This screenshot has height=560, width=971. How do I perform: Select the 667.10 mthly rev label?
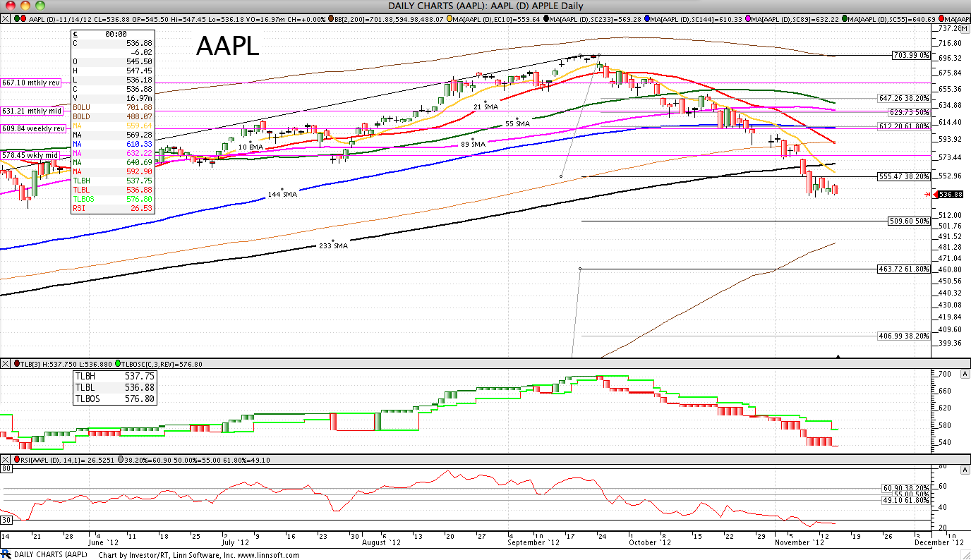pyautogui.click(x=31, y=83)
